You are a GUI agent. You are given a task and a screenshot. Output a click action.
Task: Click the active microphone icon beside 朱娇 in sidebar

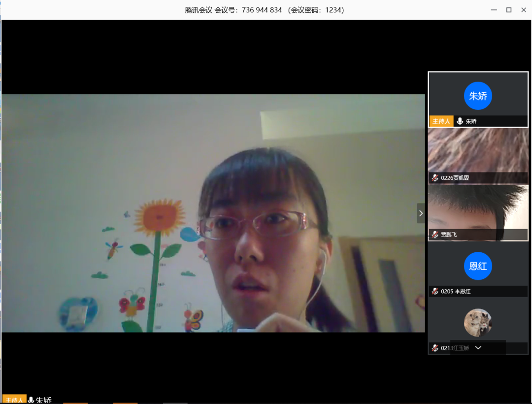460,121
